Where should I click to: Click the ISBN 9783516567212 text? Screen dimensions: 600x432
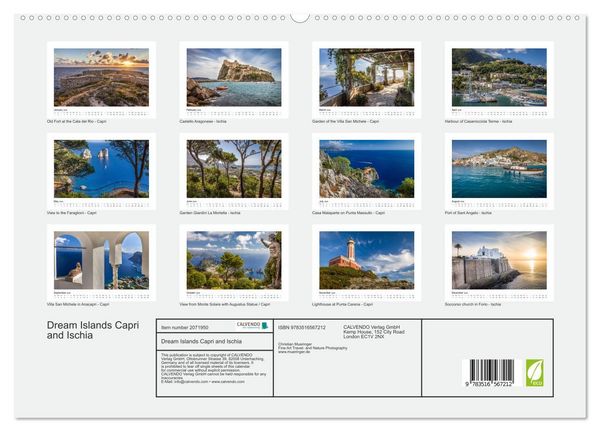(x=302, y=328)
